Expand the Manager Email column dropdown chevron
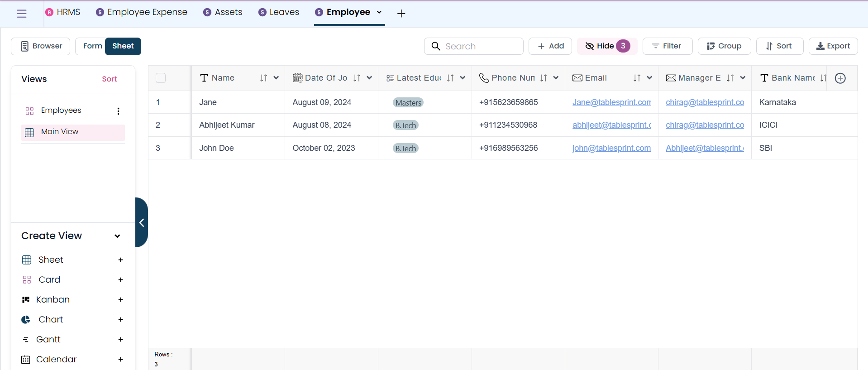 pyautogui.click(x=743, y=78)
